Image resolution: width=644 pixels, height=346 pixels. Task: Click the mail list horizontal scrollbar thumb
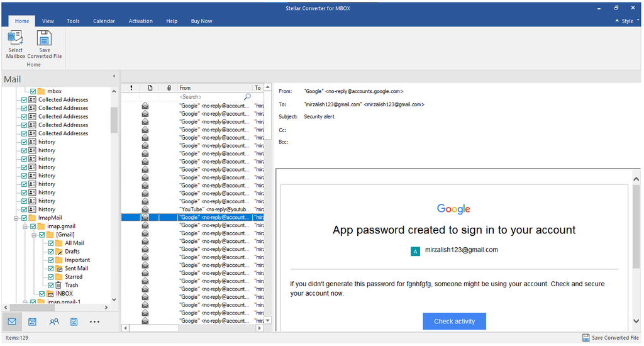coord(154,328)
